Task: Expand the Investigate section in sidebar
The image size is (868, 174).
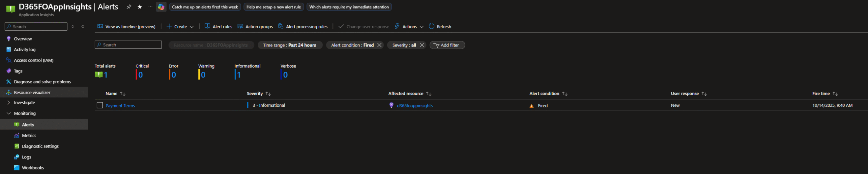Action: (x=9, y=103)
